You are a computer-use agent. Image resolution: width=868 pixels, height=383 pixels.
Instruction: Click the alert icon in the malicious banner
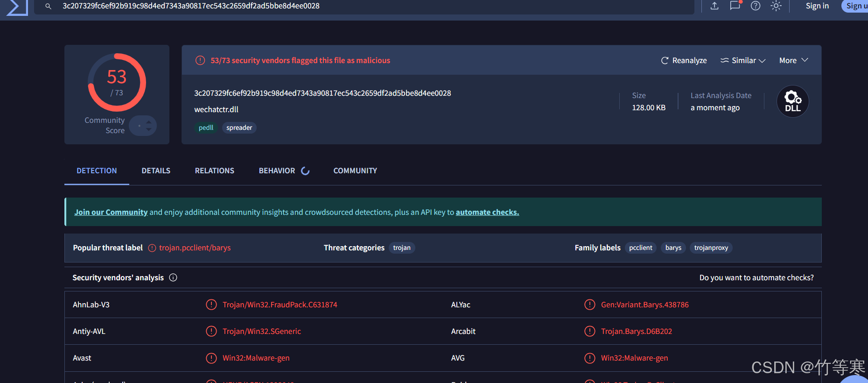[x=200, y=61]
